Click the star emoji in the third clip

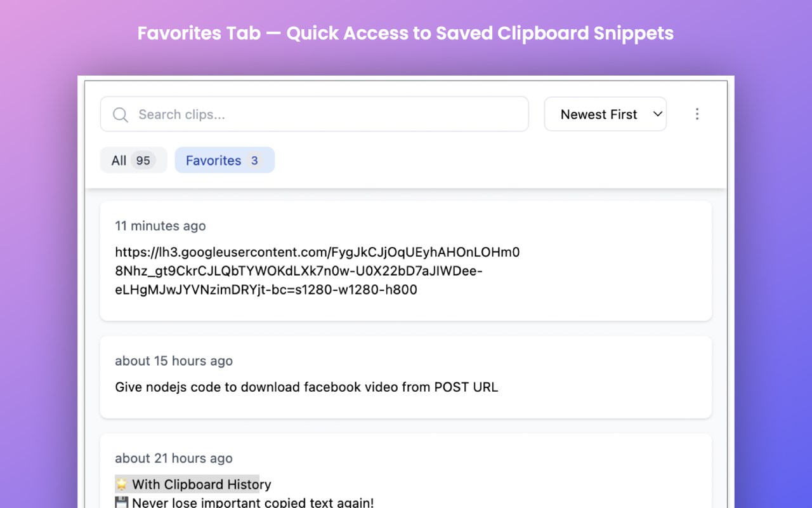coord(122,485)
